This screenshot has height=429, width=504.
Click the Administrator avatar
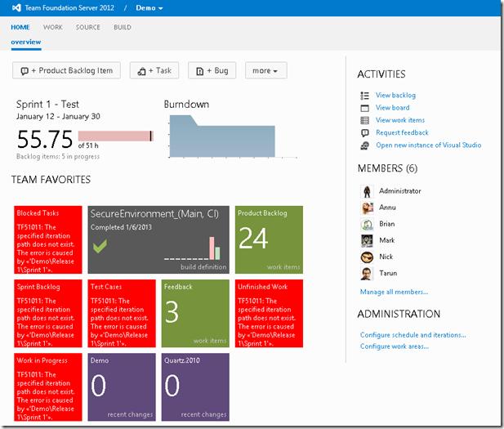pyautogui.click(x=367, y=191)
